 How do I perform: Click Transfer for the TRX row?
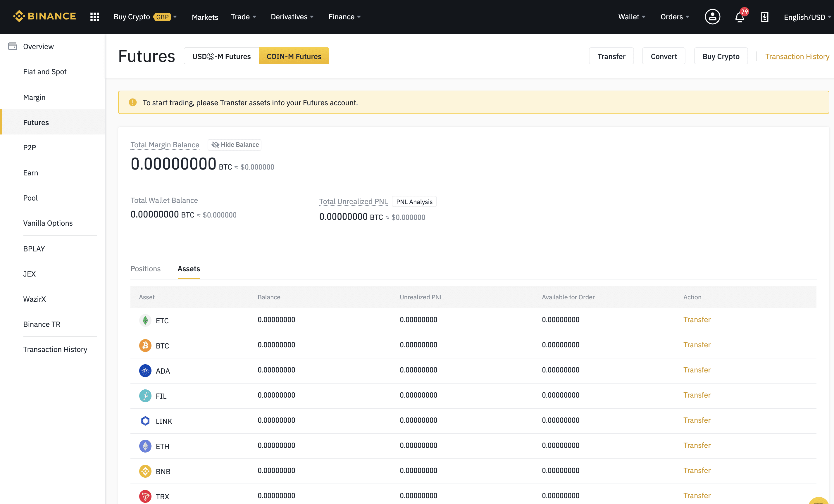coord(697,495)
